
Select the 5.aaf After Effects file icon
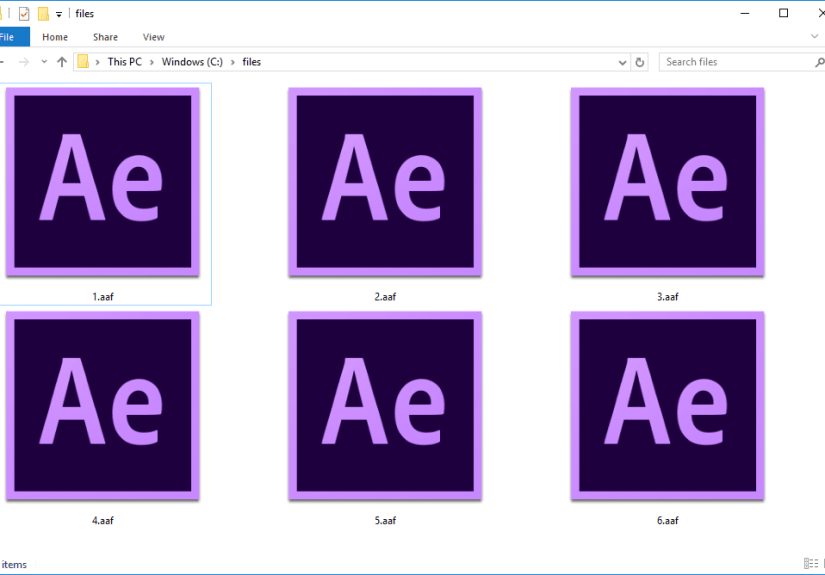385,406
